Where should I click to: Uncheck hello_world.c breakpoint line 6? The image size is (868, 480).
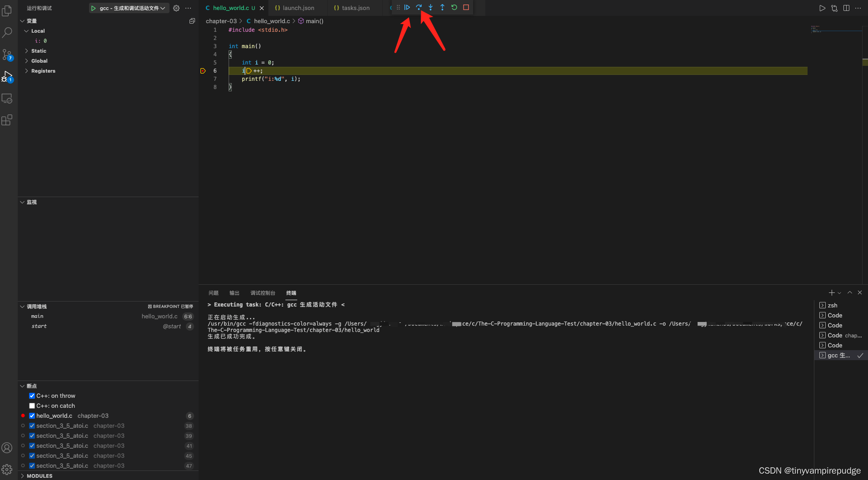coord(32,416)
